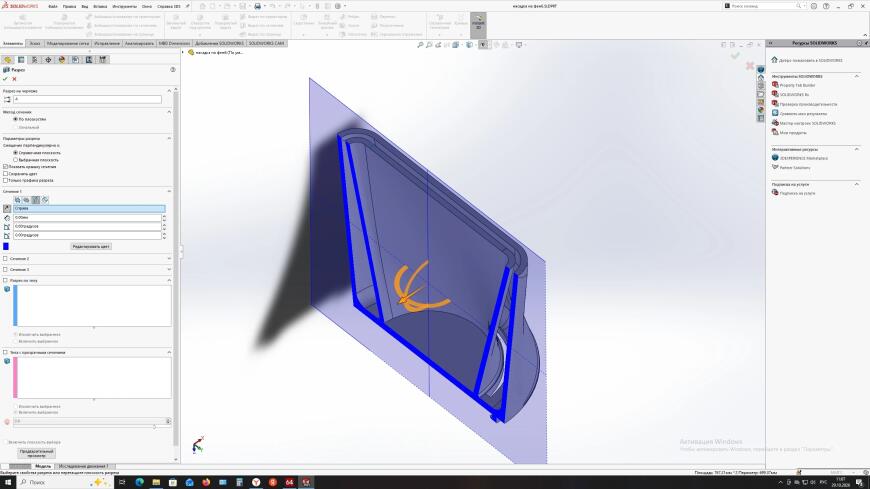Switch to the Motion Study 1 bottom tab

coord(83,466)
